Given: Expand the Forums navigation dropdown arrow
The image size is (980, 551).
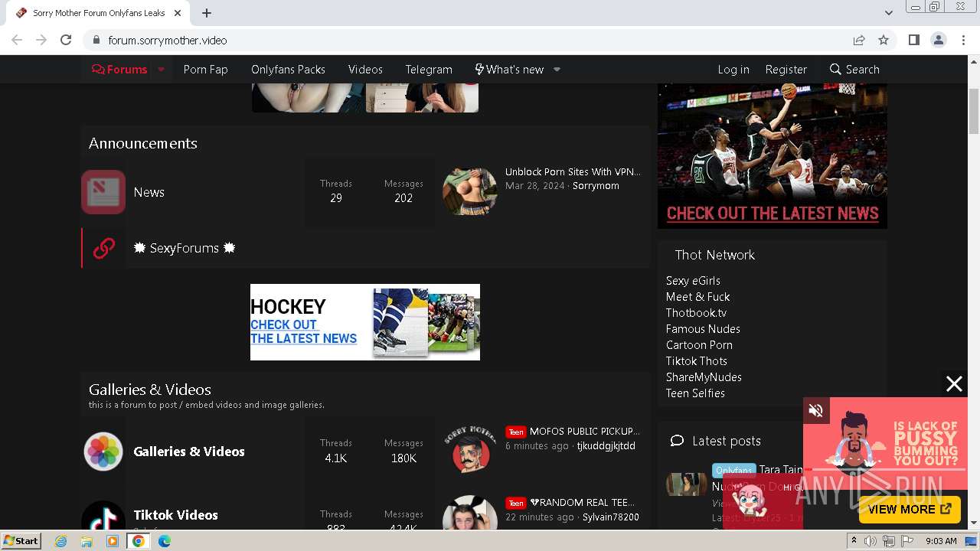Looking at the screenshot, I should pos(161,69).
